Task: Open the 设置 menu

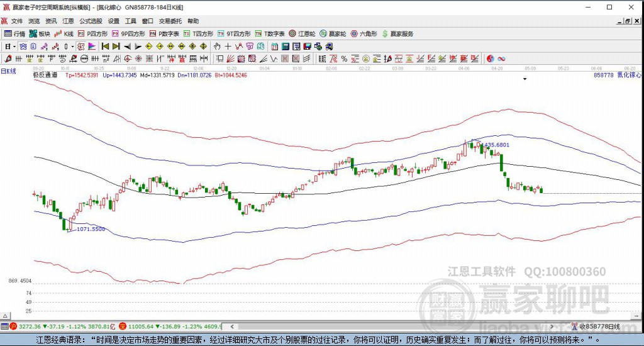Action: click(x=114, y=21)
